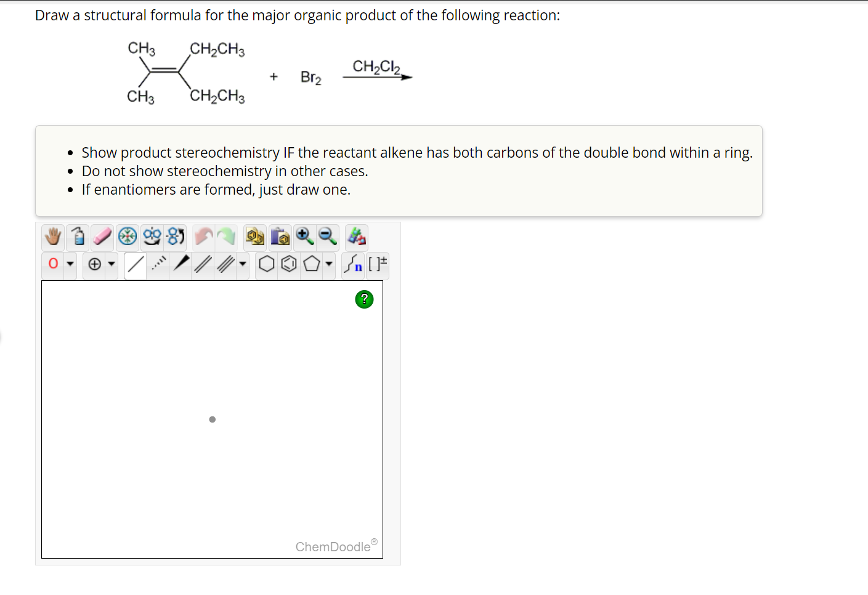
Task: Select the wedge bond tool
Action: coord(180,264)
